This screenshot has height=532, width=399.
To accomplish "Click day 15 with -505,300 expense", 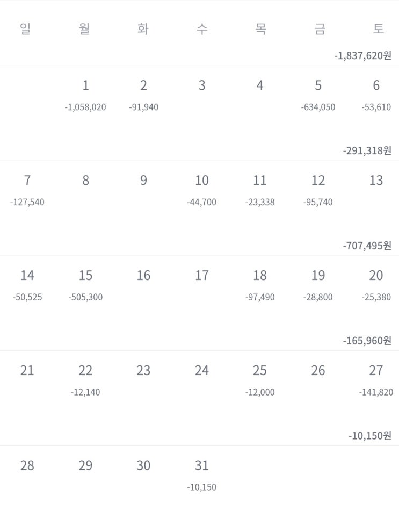I will tap(85, 285).
